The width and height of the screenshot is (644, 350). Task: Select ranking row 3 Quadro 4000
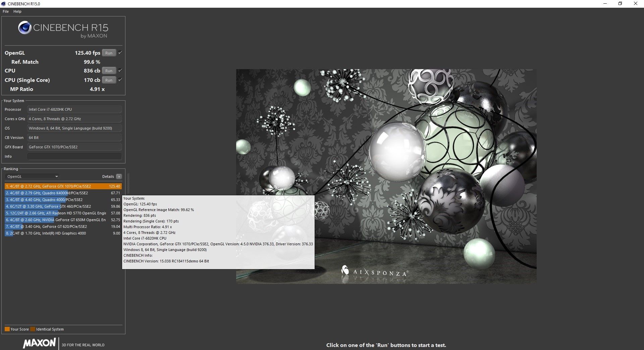pyautogui.click(x=63, y=200)
